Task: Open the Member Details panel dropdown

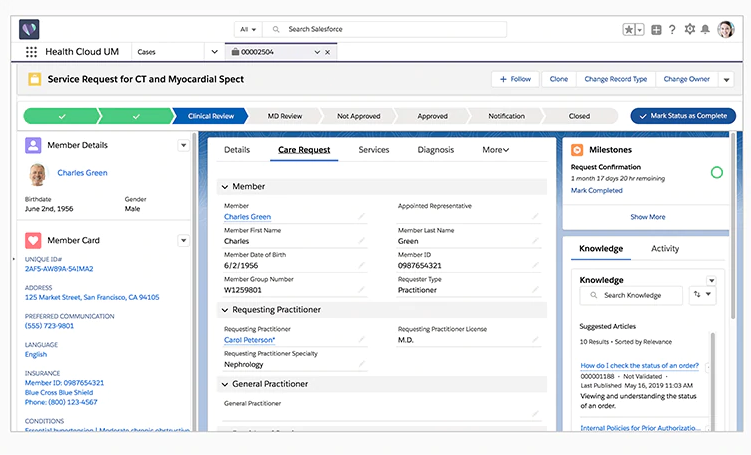Action: click(x=183, y=145)
